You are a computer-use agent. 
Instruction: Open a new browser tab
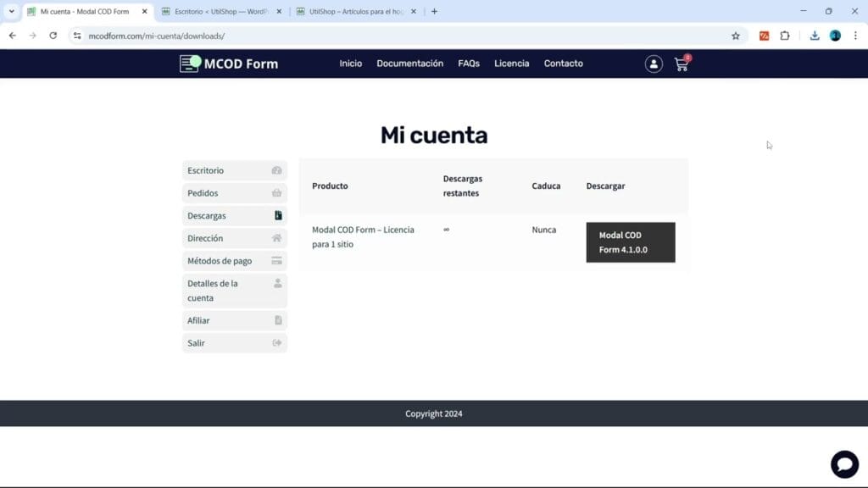coord(434,11)
